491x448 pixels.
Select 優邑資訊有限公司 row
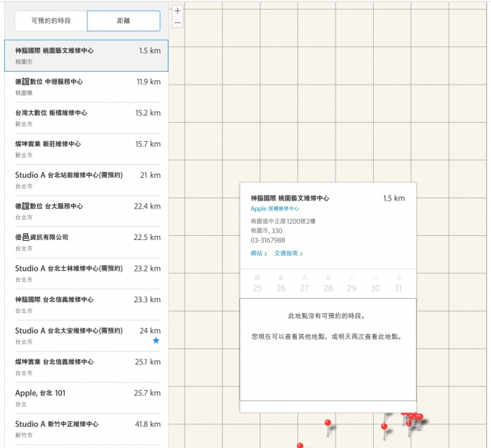tap(88, 243)
